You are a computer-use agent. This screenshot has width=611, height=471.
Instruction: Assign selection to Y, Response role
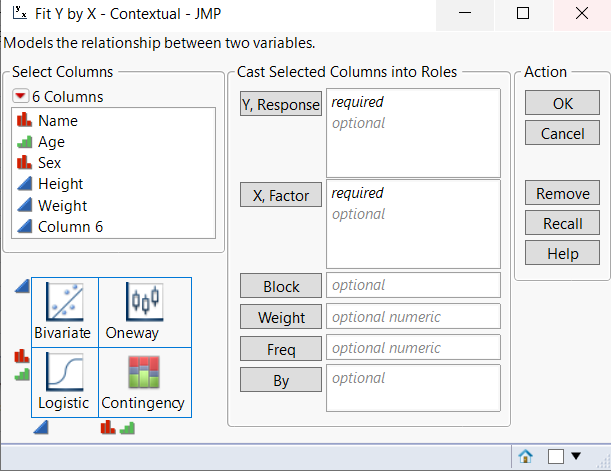[x=280, y=104]
